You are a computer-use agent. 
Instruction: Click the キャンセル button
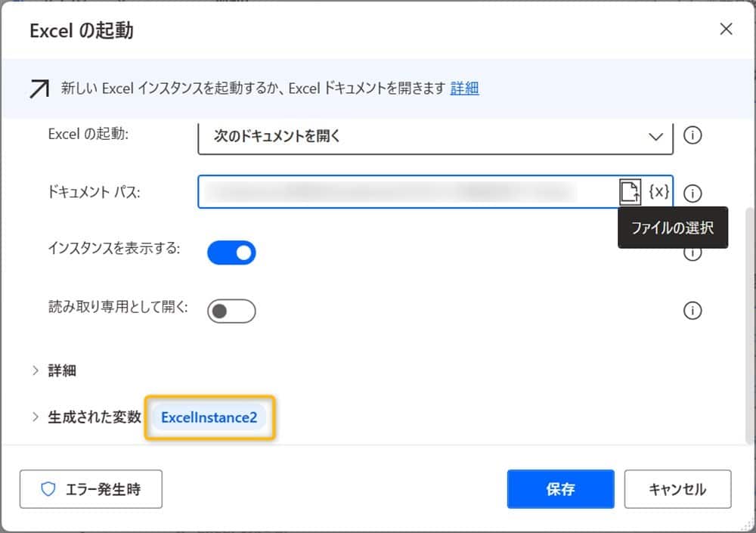pos(677,489)
